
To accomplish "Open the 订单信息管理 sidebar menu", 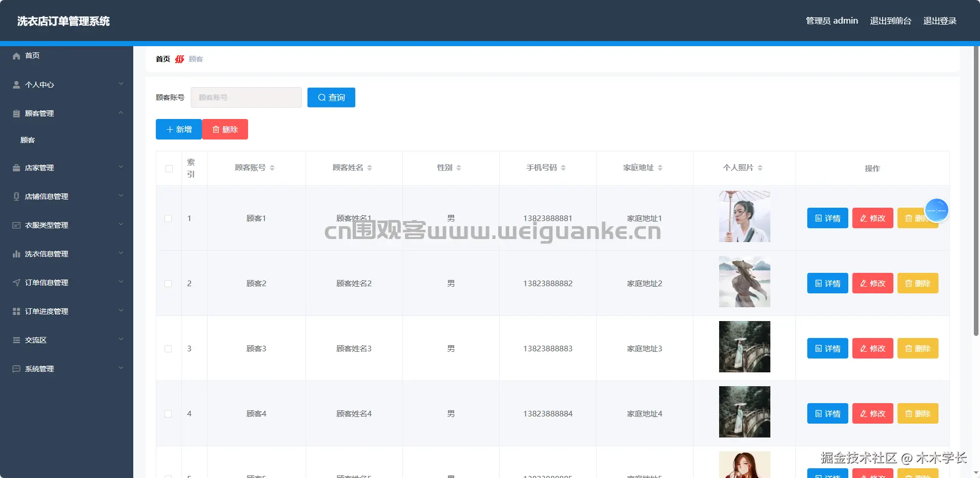I will pos(67,283).
